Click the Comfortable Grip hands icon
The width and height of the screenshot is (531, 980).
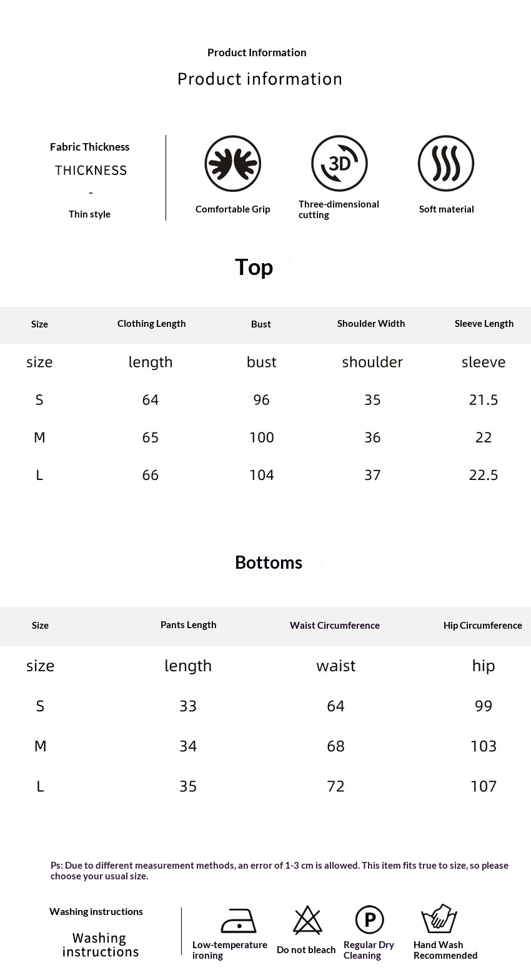[232, 164]
